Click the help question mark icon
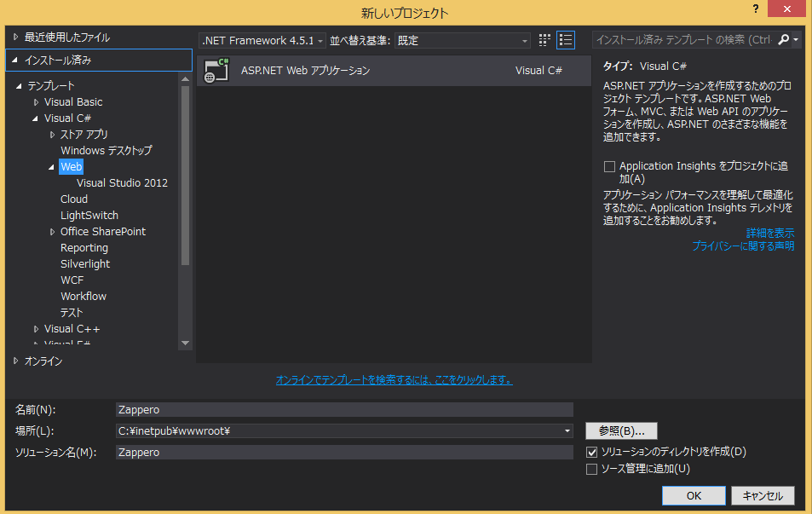Image resolution: width=812 pixels, height=514 pixels. coord(757,9)
